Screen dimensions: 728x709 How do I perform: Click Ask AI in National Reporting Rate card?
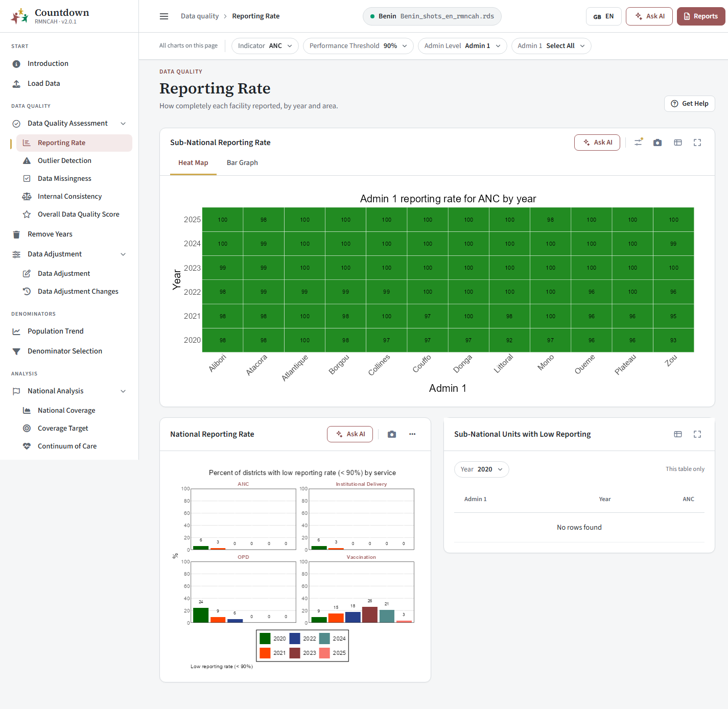pos(350,434)
